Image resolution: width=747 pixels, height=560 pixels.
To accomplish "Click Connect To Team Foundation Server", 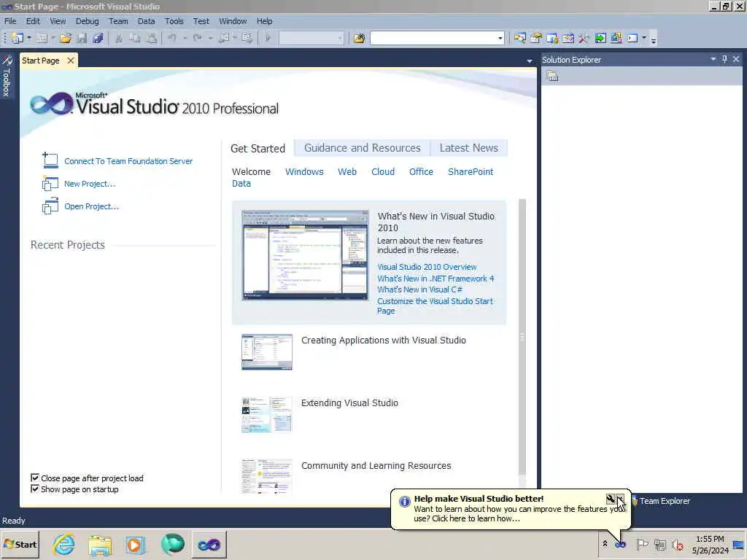I will (x=128, y=161).
